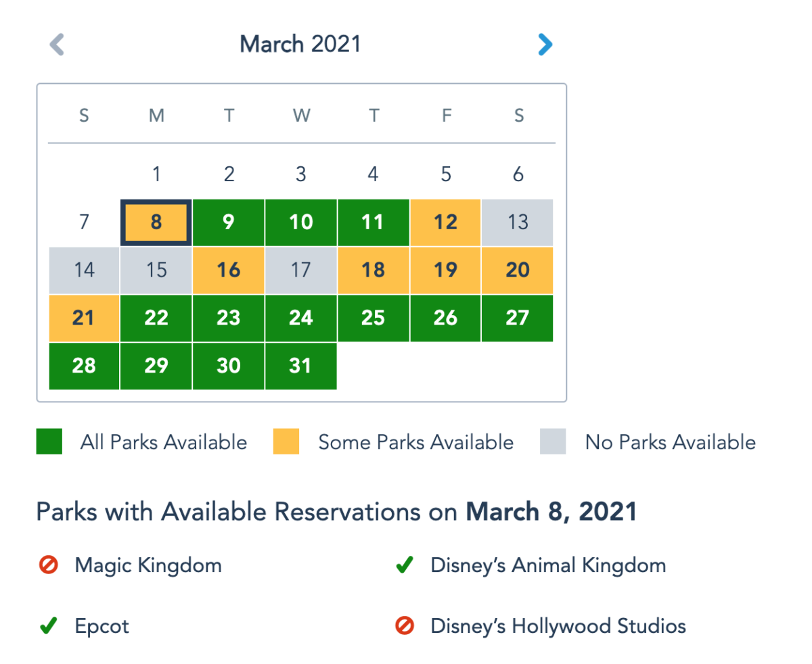This screenshot has width=812, height=664.
Task: Click the green All Parks Available swatch
Action: pos(49,442)
